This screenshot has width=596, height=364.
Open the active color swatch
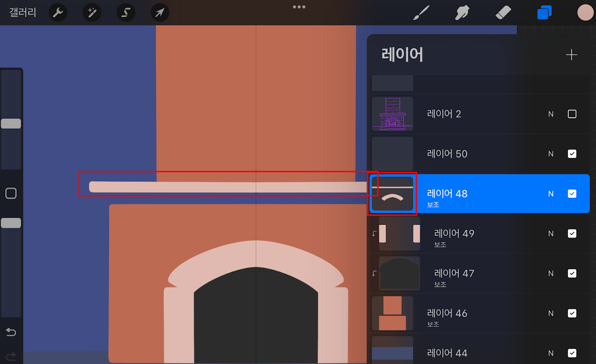click(584, 13)
